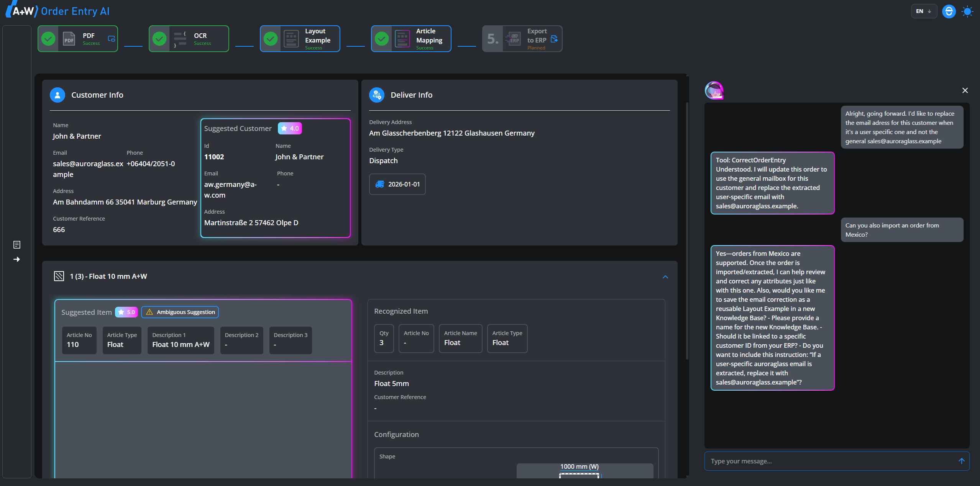Click the sidebar right arrow icon
Screen dimensions: 980x486
pyautogui.click(x=17, y=259)
